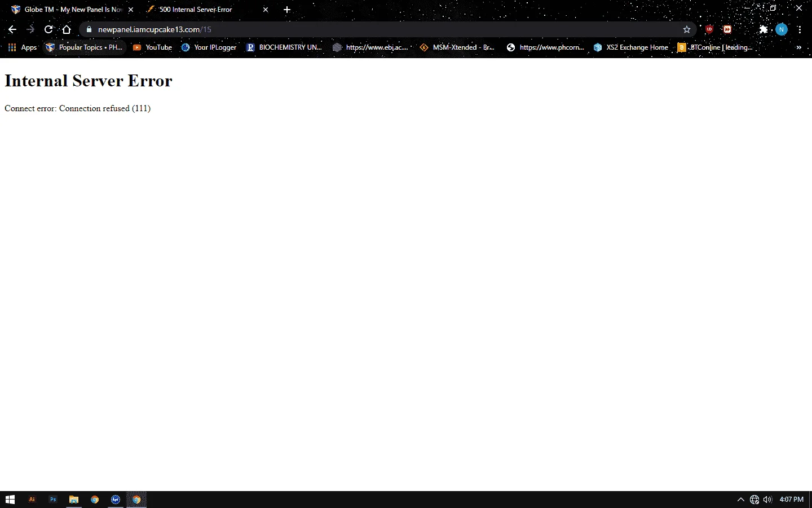Open the BIOCHEMISTRY UN... bookmark
The height and width of the screenshot is (508, 812).
[x=284, y=47]
